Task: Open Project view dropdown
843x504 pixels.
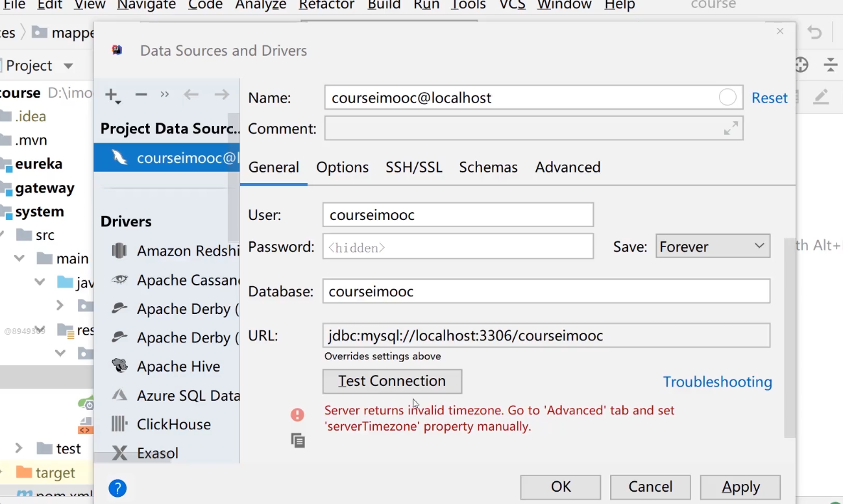Action: pos(68,66)
